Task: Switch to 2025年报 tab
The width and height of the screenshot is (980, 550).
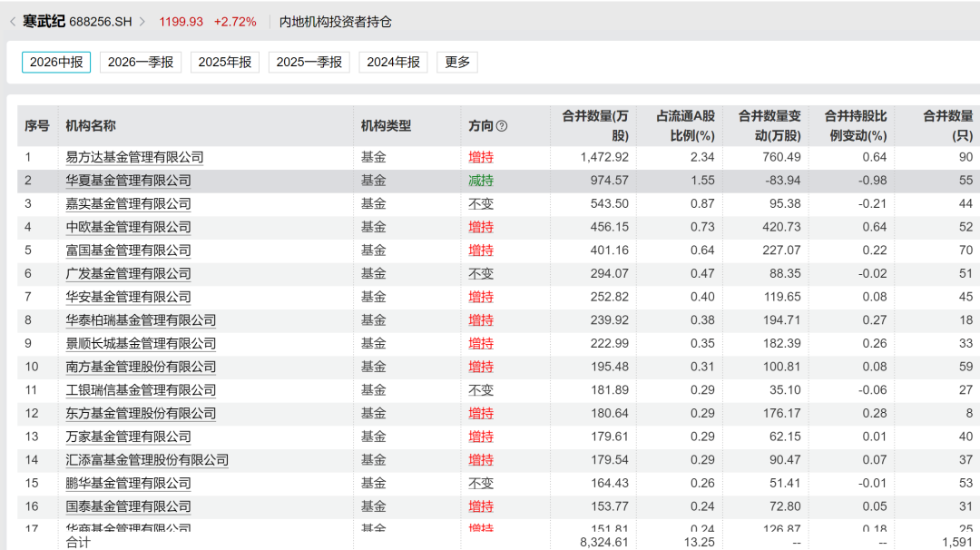Action: point(225,62)
